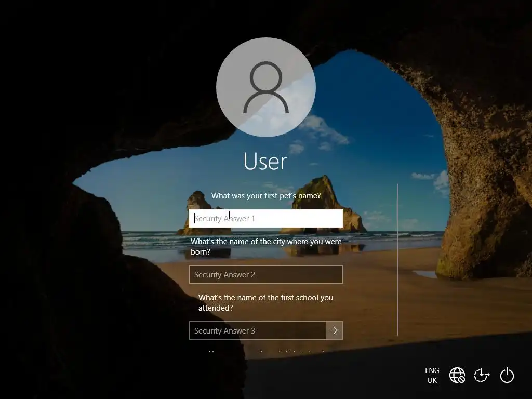The image size is (532, 399).
Task: Click the vertical scrollbar beside the security questions
Action: point(397,260)
